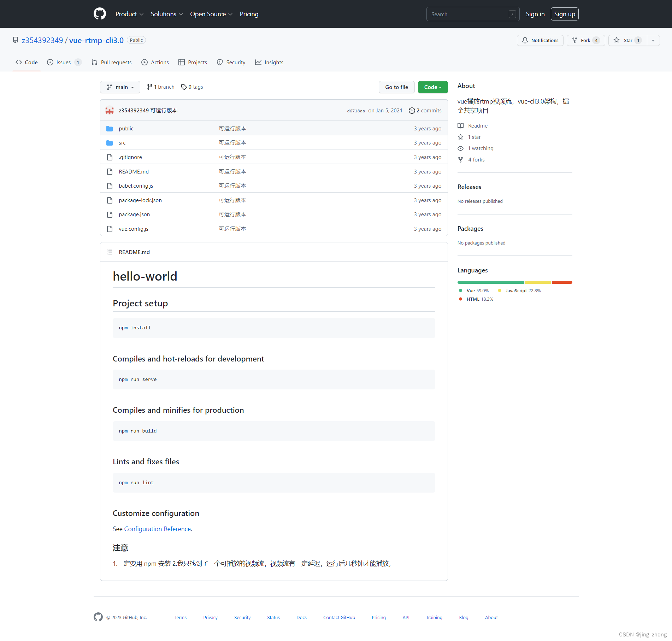
Task: Expand the Solutions menu
Action: pyautogui.click(x=167, y=14)
